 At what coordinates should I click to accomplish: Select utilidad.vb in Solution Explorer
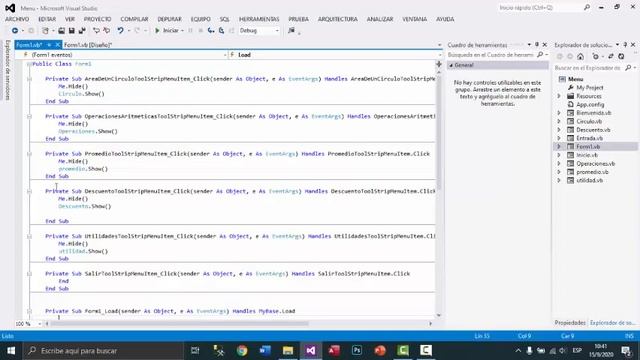pyautogui.click(x=589, y=180)
